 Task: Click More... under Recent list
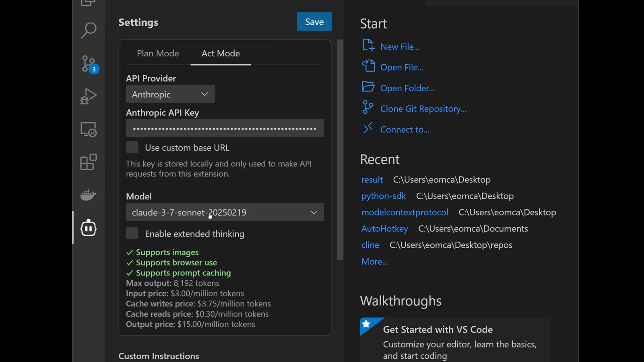coord(375,261)
